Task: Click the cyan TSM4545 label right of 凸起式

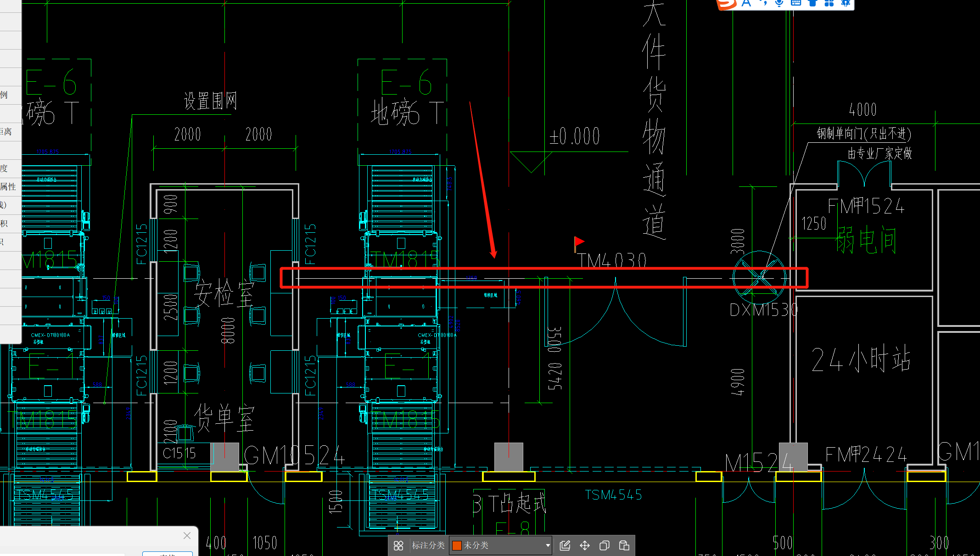Action: (613, 495)
